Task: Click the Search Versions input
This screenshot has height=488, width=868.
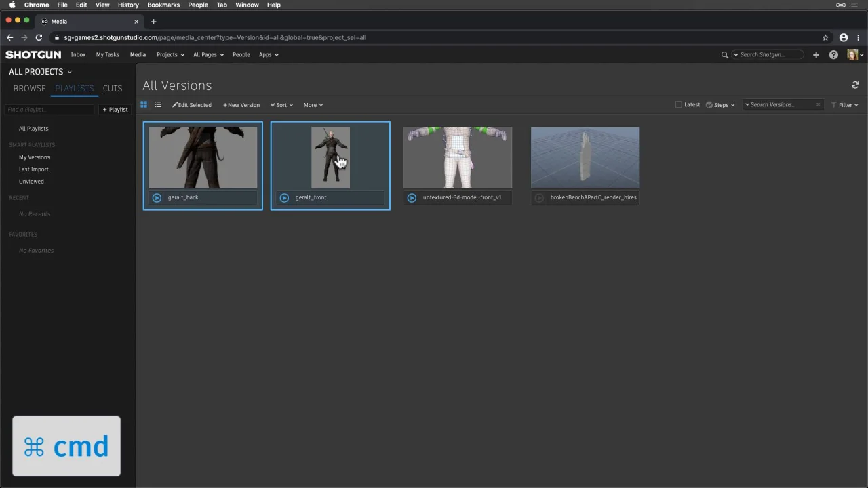Action: pos(783,105)
